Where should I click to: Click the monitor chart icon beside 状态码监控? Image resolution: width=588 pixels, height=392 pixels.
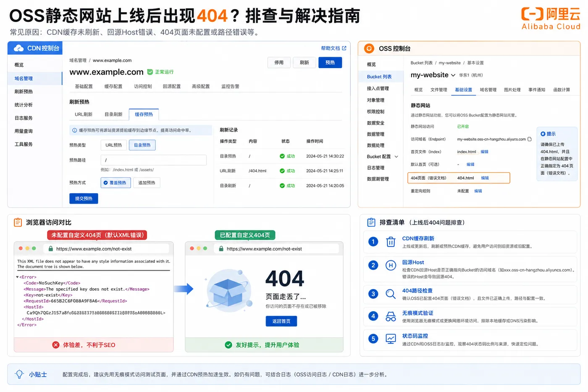pyautogui.click(x=391, y=339)
